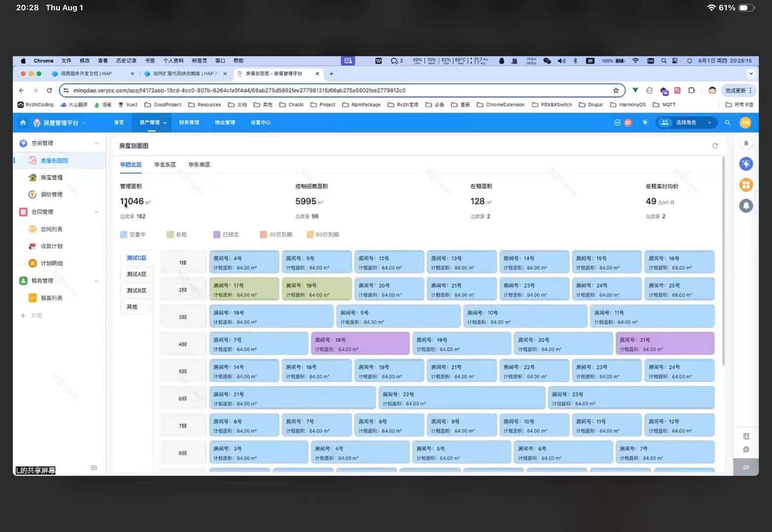Open the 选择角色 role dropdown
Screen dimensions: 772x532
[x=686, y=123]
